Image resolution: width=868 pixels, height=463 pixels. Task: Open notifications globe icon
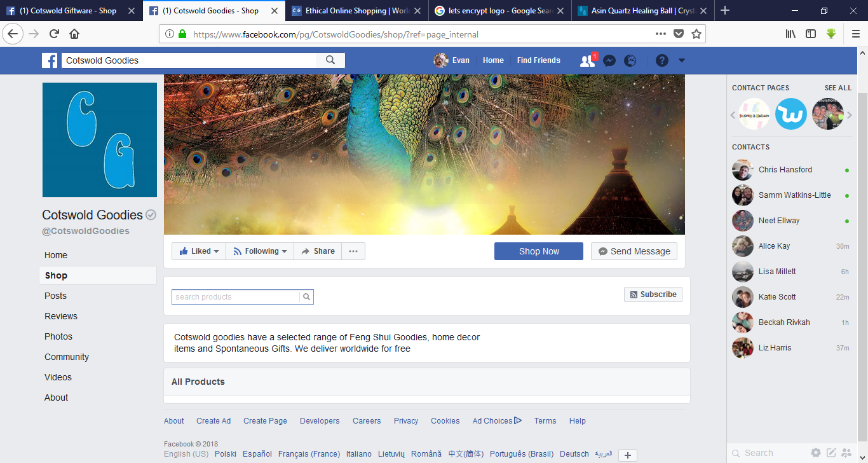(x=630, y=60)
